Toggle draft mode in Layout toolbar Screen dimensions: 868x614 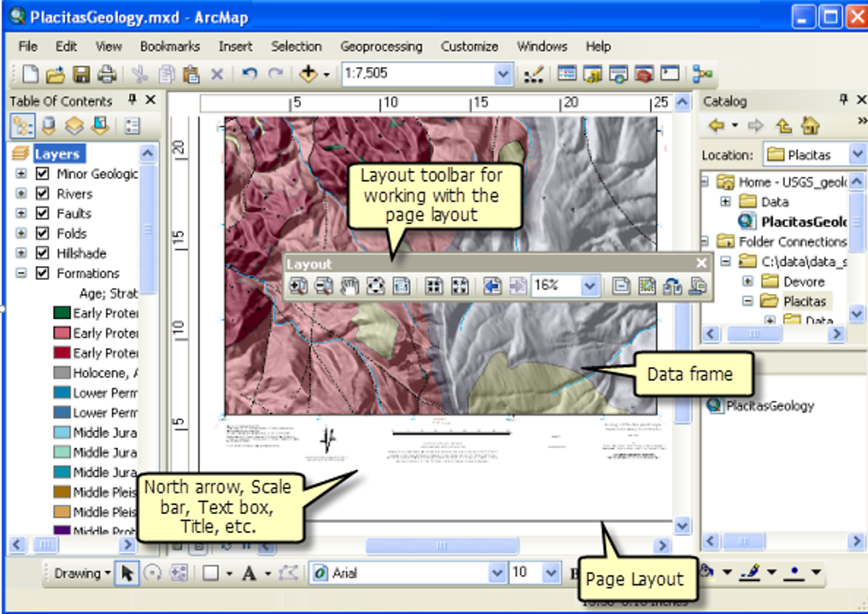click(x=621, y=286)
